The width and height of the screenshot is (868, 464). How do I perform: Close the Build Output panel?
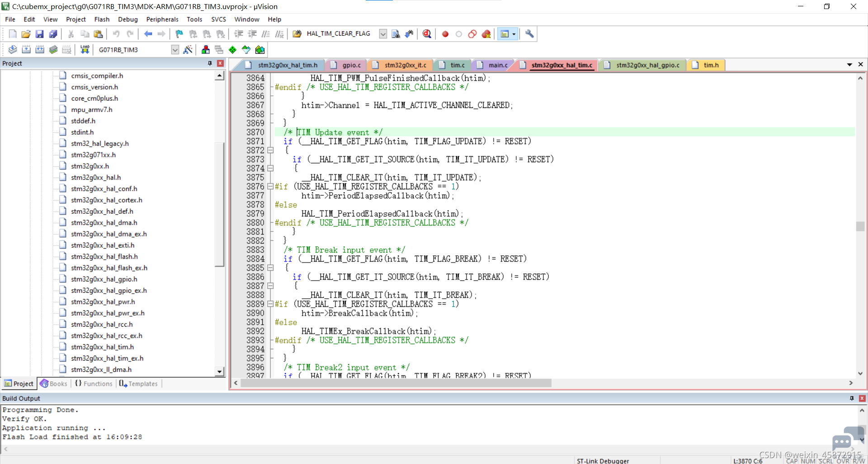862,398
